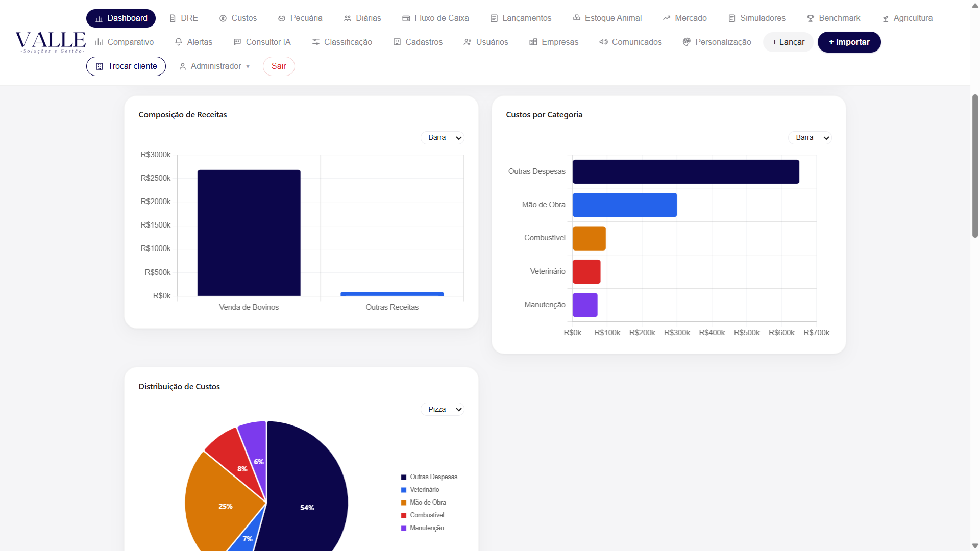Open the DRE document icon
Image resolution: width=980 pixels, height=551 pixels.
tap(173, 18)
